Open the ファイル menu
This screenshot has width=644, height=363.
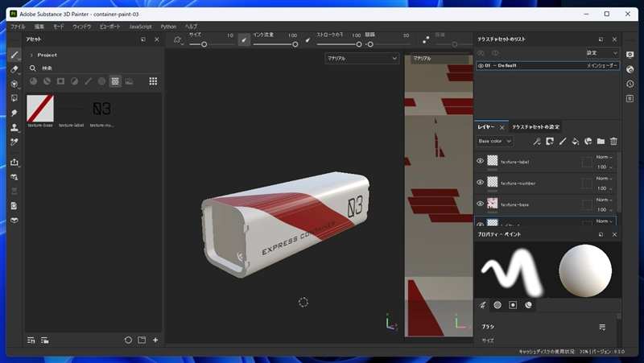click(17, 27)
